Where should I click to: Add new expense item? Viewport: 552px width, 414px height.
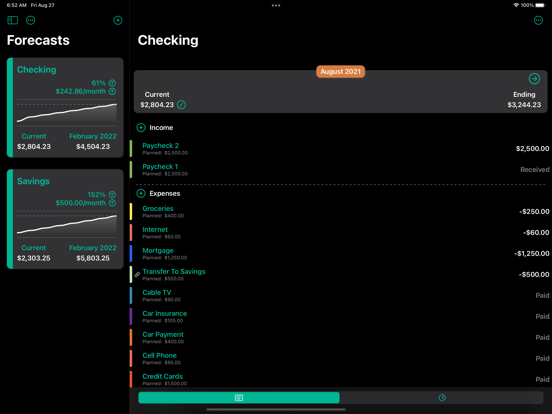pyautogui.click(x=141, y=193)
